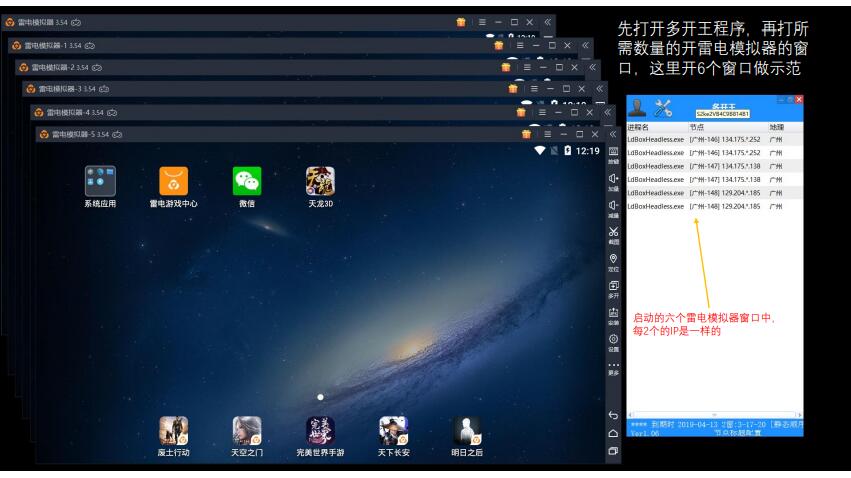The image size is (851, 478).
Task: Show more tools (更多) in sidebar
Action: click(613, 368)
